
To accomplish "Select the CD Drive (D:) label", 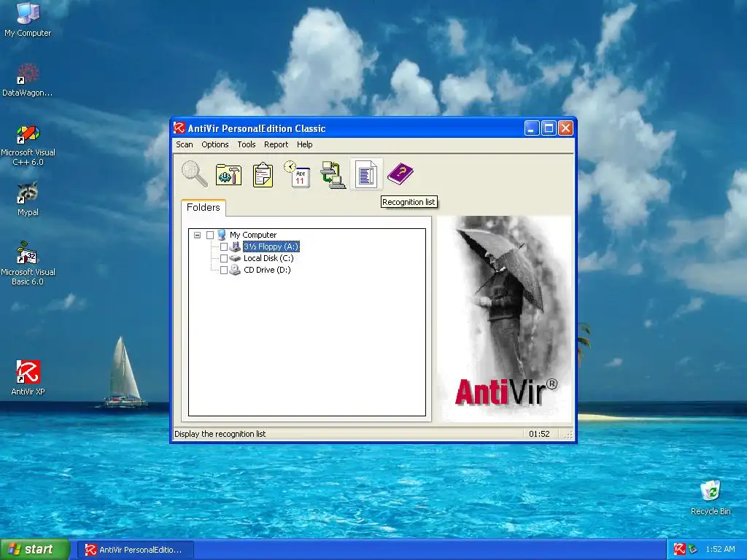I will point(267,270).
